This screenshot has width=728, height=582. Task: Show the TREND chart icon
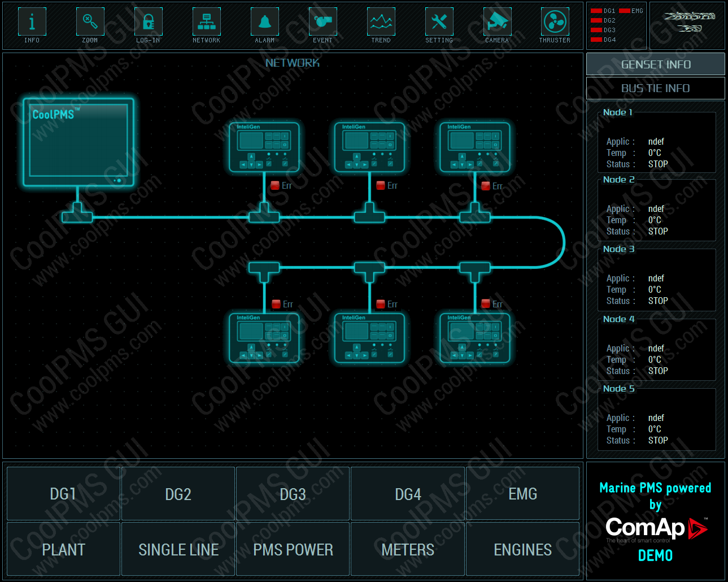(381, 22)
